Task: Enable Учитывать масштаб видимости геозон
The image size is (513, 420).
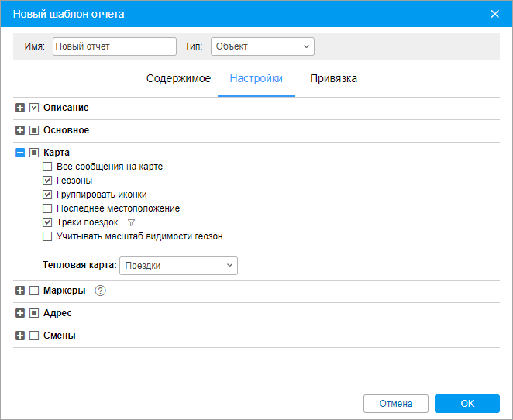Action: [47, 236]
